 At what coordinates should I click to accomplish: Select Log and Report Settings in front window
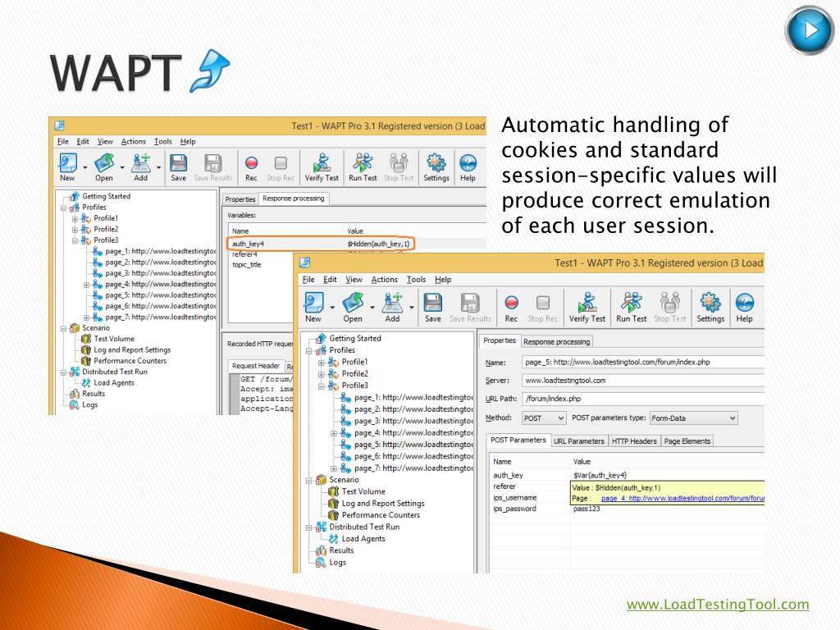tap(382, 503)
